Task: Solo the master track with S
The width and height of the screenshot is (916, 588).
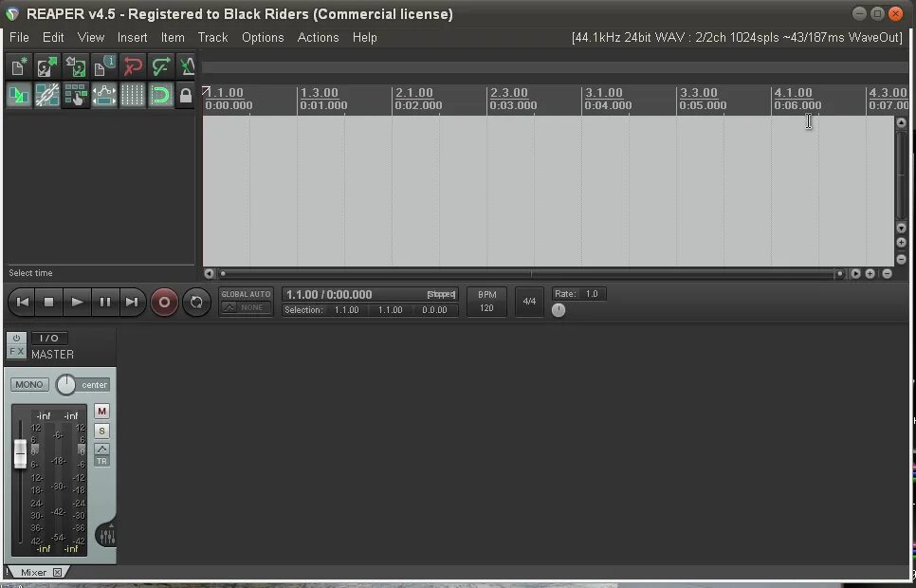Action: 101,432
